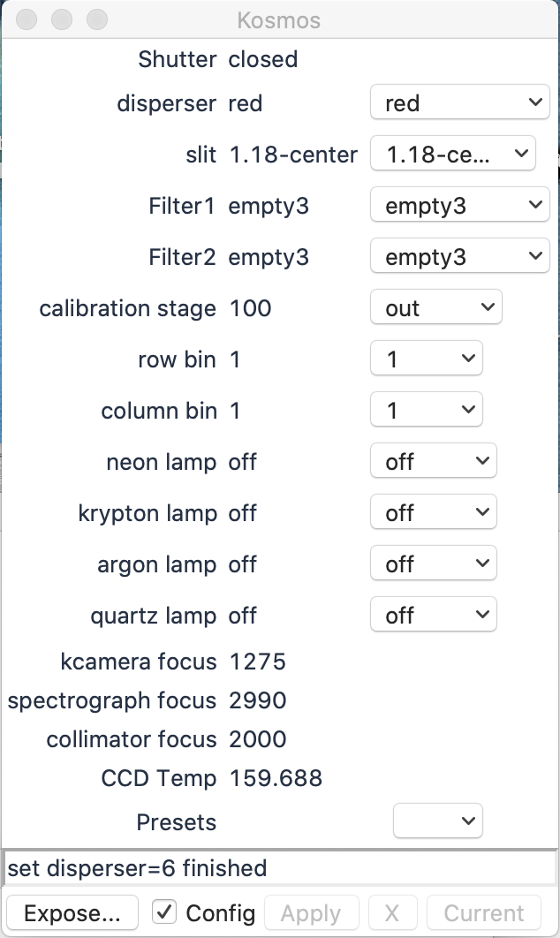Click the Expose... button
Image resolution: width=560 pixels, height=938 pixels.
[x=72, y=913]
